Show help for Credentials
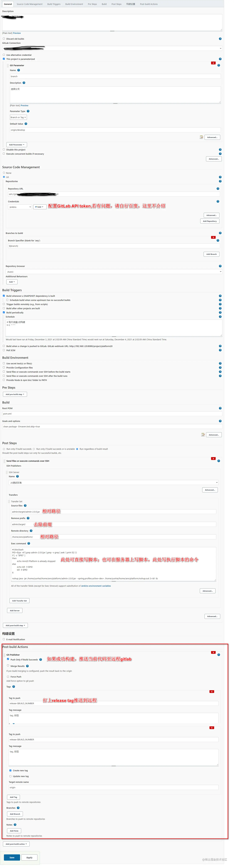234x868 pixels. tap(218, 201)
